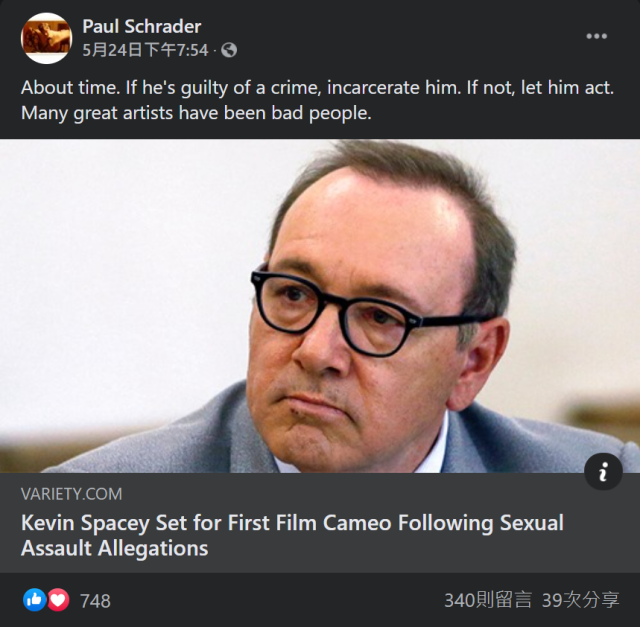Open Paul Schrader's profile name link
This screenshot has height=627, width=640.
pos(141,26)
